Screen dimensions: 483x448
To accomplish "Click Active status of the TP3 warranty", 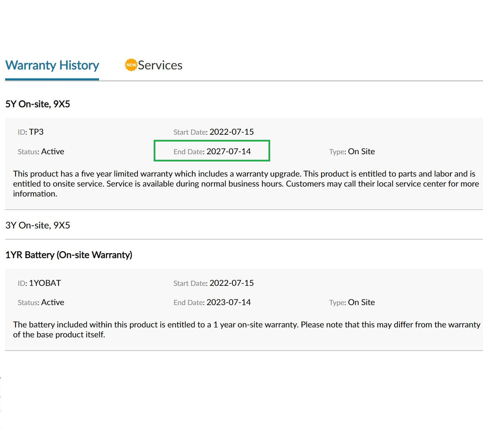I will pos(53,151).
